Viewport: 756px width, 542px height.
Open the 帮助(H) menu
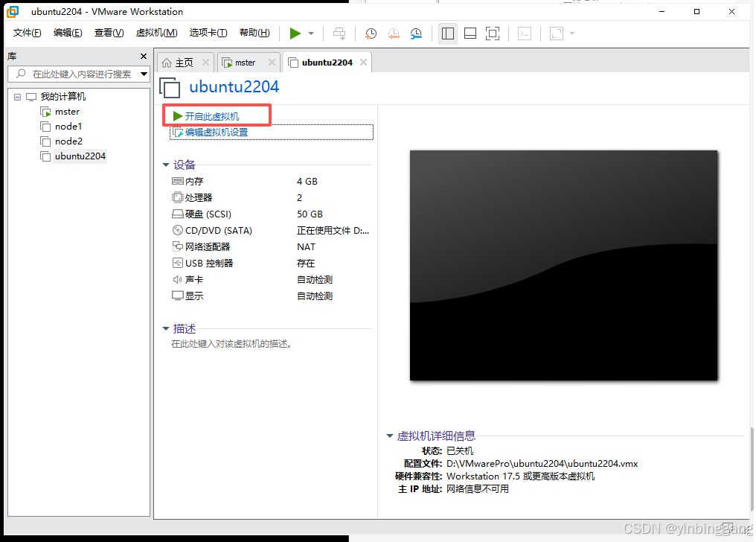point(254,33)
